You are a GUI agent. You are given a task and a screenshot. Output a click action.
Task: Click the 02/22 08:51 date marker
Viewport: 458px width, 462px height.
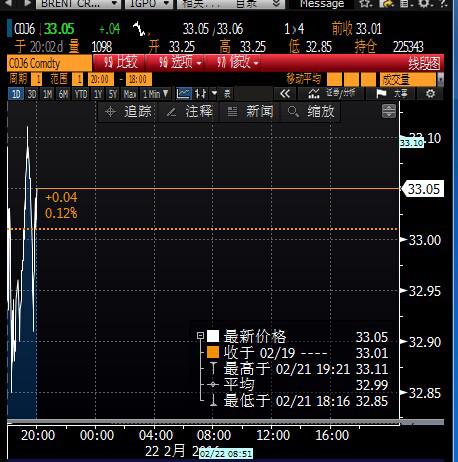coord(226,454)
